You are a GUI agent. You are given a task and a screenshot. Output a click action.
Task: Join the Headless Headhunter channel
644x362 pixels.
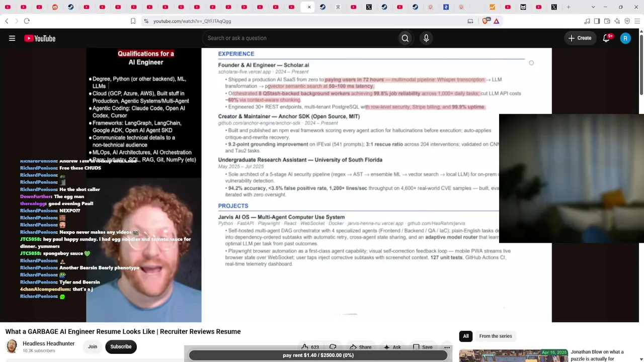click(x=93, y=346)
